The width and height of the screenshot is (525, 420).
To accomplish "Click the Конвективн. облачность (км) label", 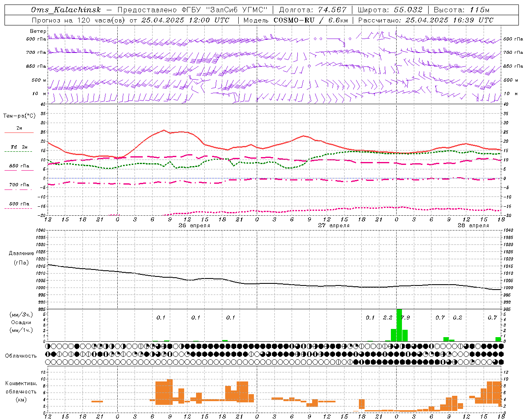I will point(21,392).
